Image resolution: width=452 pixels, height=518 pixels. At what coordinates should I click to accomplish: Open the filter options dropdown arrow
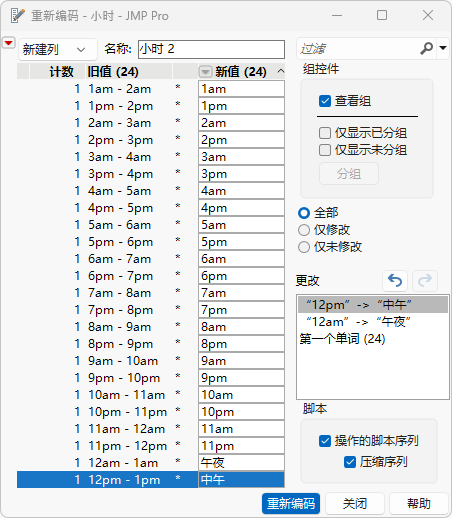click(x=443, y=48)
